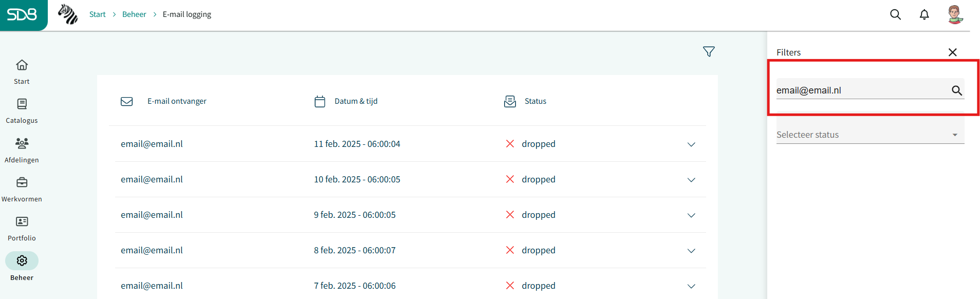This screenshot has width=980, height=299.
Task: Open Werkvormen briefcase icon
Action: point(22,182)
